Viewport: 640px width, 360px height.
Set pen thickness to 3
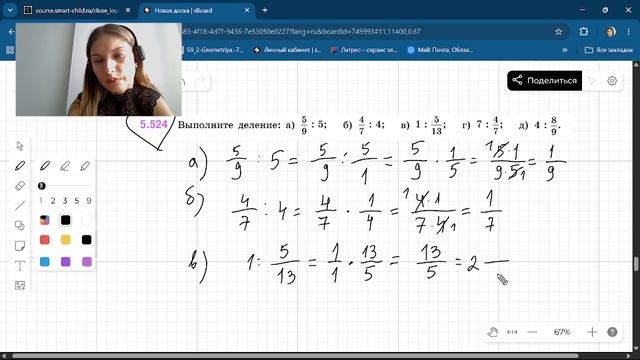(64, 200)
